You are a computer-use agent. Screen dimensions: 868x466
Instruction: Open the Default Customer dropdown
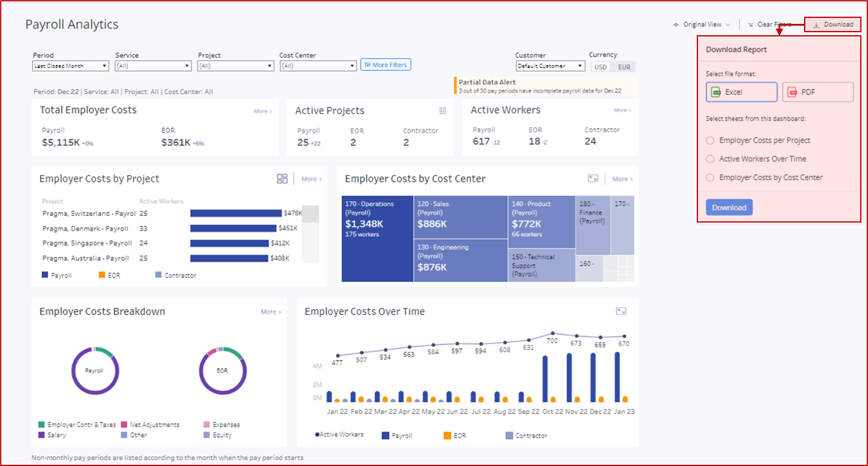[550, 66]
